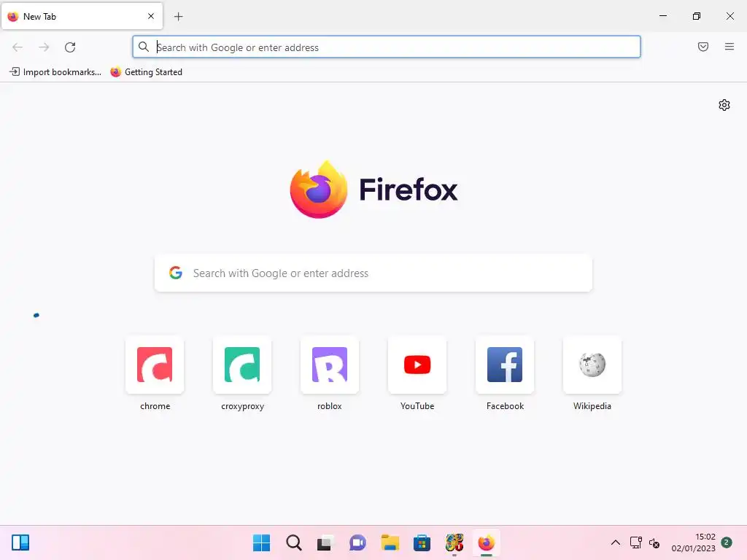Click Firefox icon in taskbar

[x=486, y=542]
